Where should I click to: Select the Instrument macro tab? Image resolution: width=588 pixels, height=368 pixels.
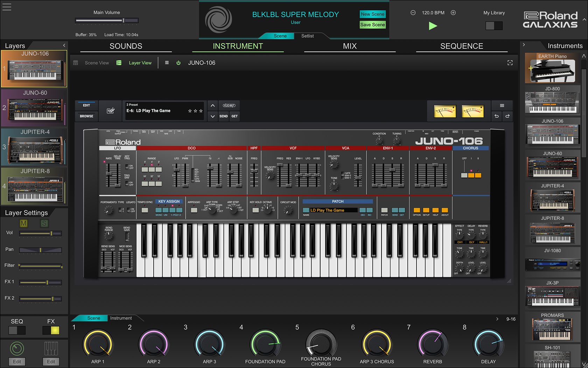[x=121, y=318]
